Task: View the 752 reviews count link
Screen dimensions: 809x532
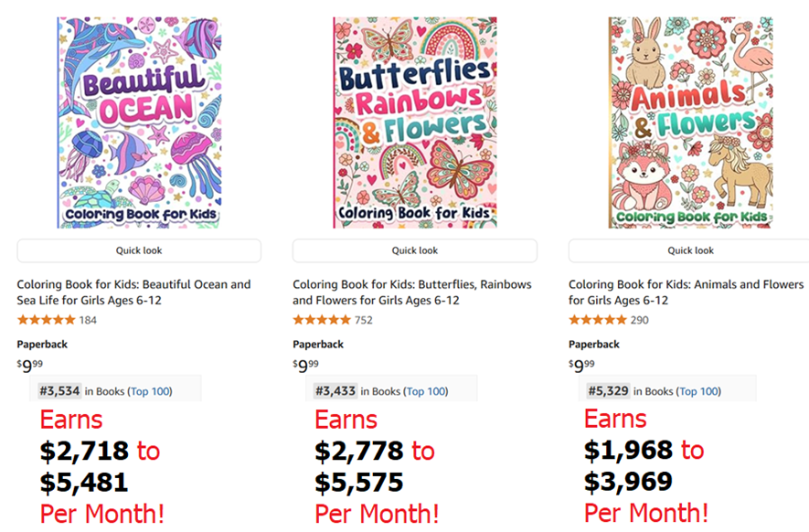Action: pos(364,320)
